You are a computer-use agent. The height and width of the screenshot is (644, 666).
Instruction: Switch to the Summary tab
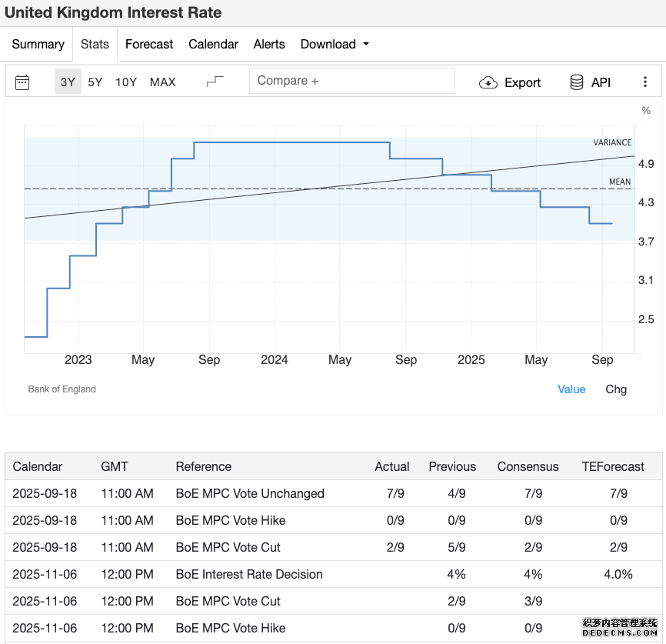[x=38, y=44]
